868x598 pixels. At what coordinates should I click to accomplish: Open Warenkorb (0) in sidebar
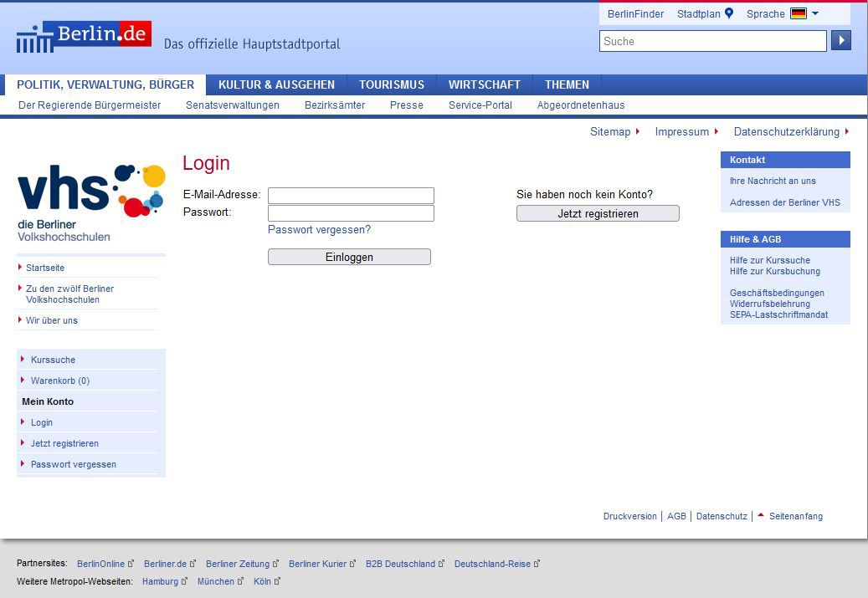point(60,381)
